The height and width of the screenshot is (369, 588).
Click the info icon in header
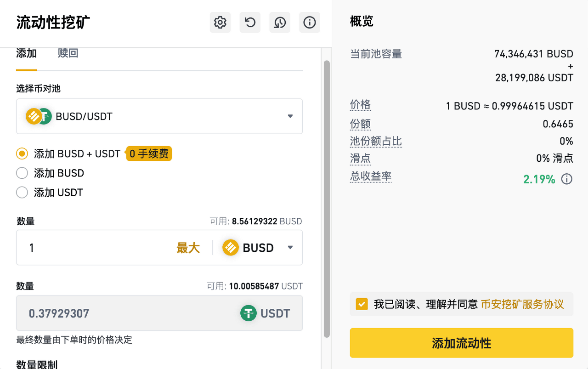(310, 22)
